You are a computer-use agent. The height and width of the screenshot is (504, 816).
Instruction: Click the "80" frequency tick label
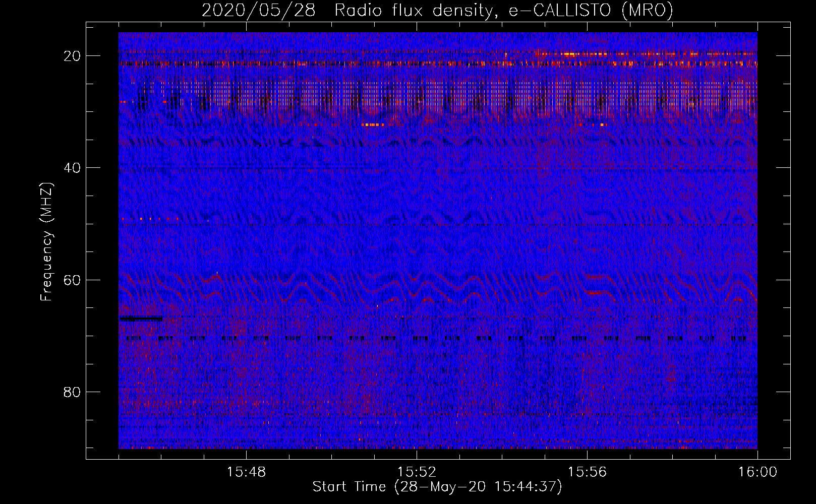73,392
